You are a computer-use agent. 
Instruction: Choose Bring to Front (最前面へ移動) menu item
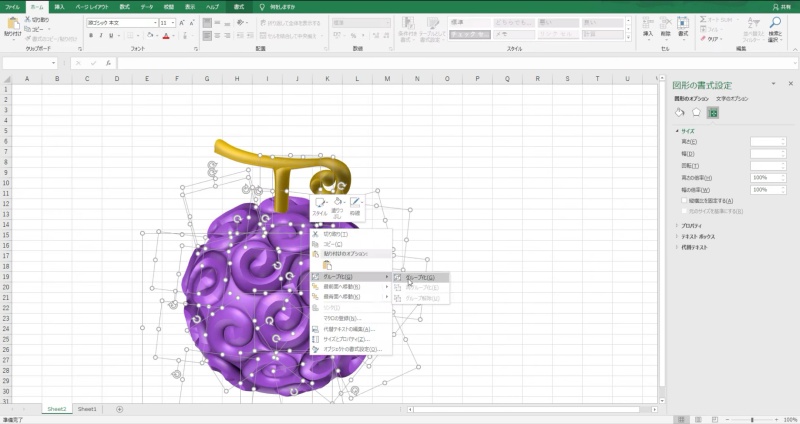click(352, 287)
